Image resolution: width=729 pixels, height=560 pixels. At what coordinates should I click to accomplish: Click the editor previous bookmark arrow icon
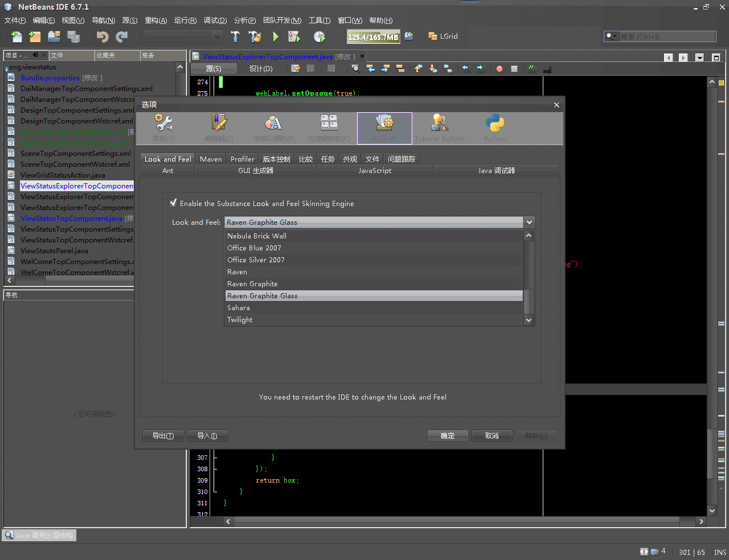click(418, 69)
